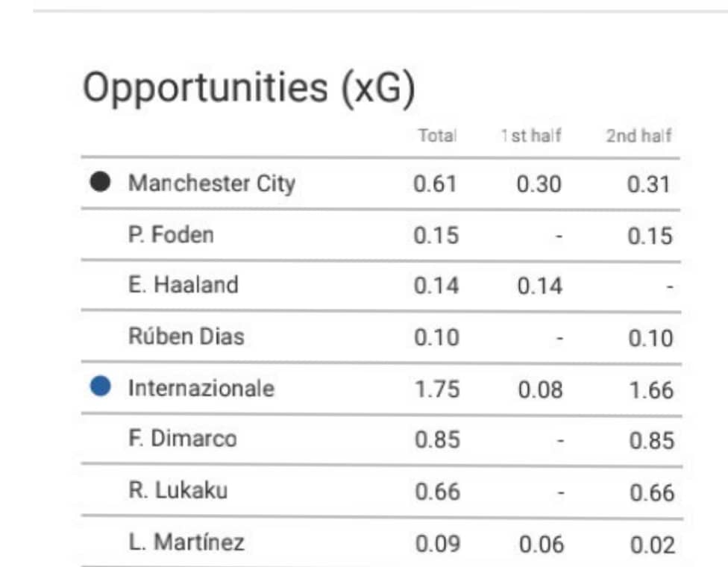
Task: Open R. Lukaku player entry
Action: (178, 490)
